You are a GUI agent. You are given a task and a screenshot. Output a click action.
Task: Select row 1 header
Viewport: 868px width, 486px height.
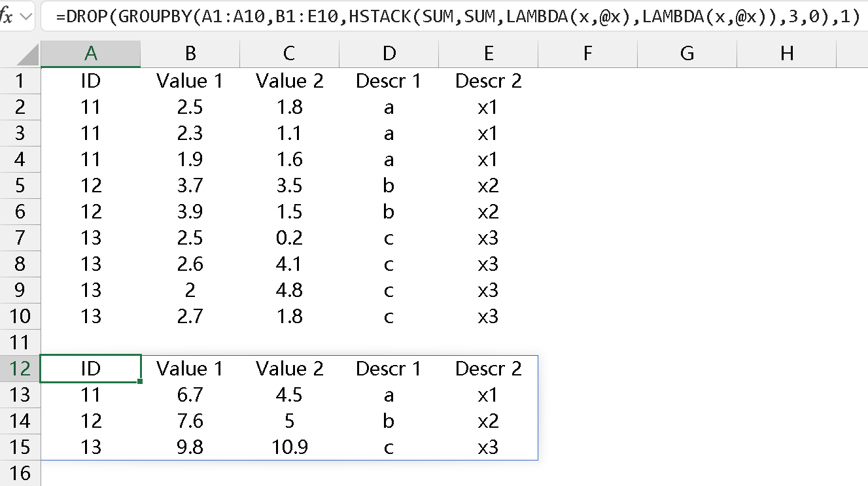[20, 81]
